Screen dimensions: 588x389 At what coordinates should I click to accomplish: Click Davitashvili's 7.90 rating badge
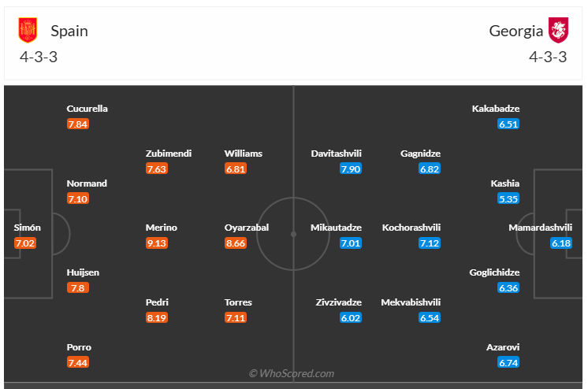pyautogui.click(x=351, y=169)
